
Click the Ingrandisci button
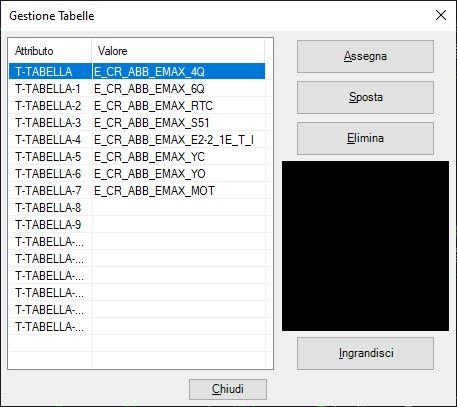(365, 353)
